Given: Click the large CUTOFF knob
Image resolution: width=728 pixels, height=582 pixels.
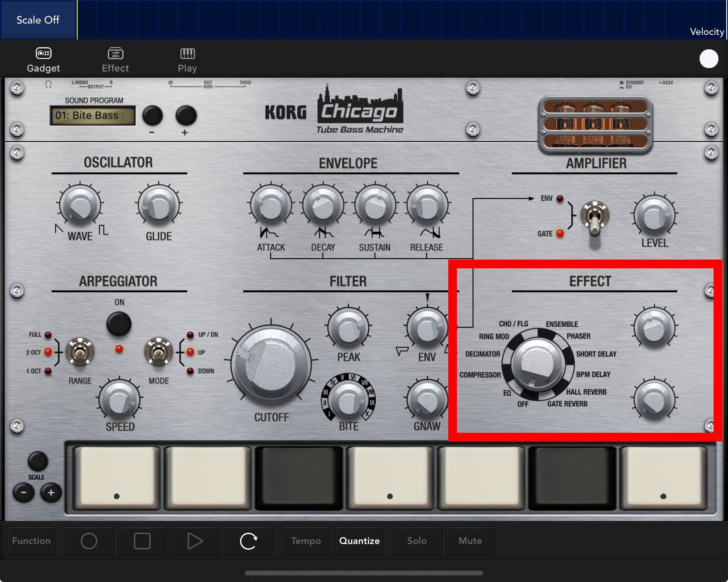Looking at the screenshot, I should tap(271, 365).
